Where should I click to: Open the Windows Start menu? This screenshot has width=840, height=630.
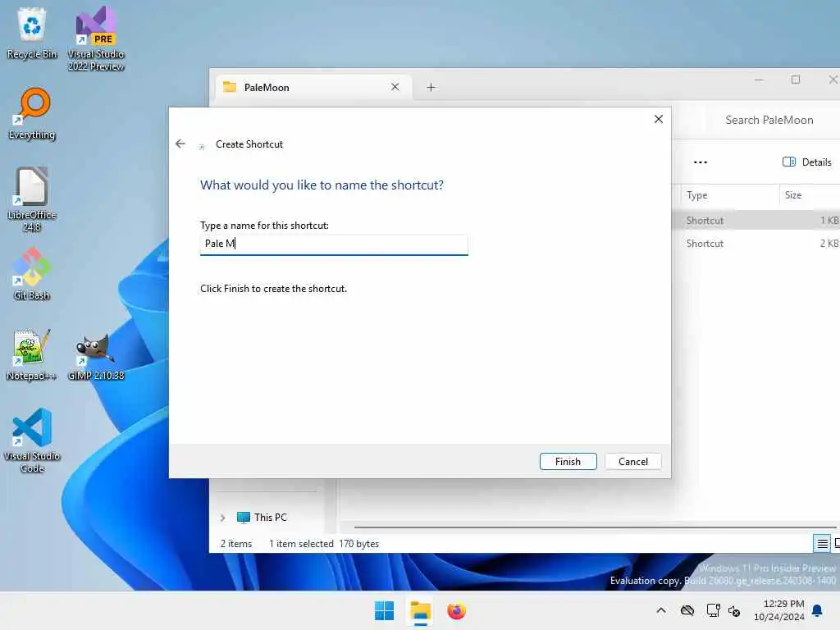click(384, 610)
